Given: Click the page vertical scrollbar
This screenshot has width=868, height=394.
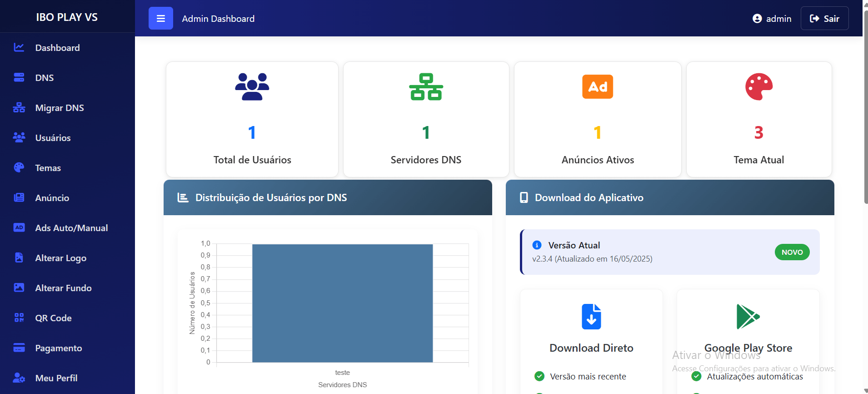Looking at the screenshot, I should [865, 109].
